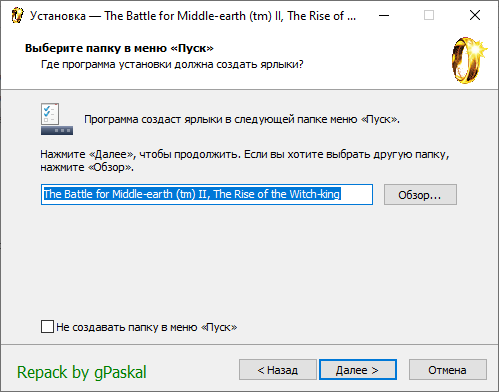The image size is (499, 392).
Task: Click the greyed-out maximize window icon
Action: coord(429,15)
